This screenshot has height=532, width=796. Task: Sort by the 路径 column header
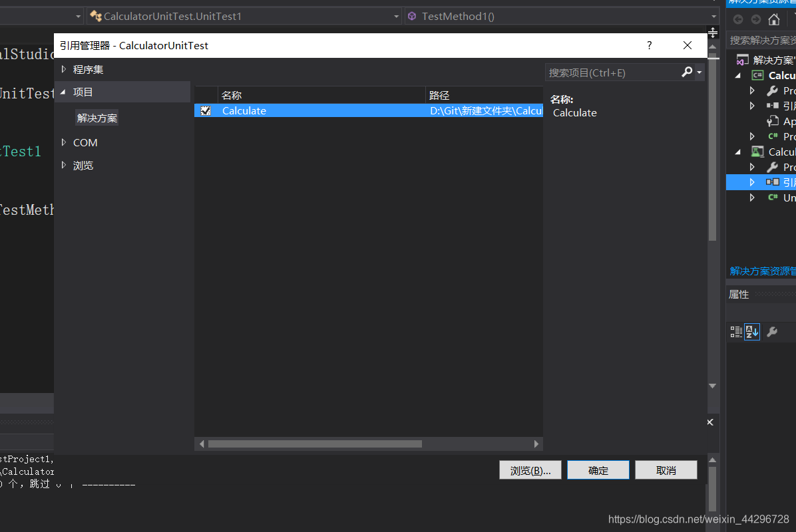[485, 95]
